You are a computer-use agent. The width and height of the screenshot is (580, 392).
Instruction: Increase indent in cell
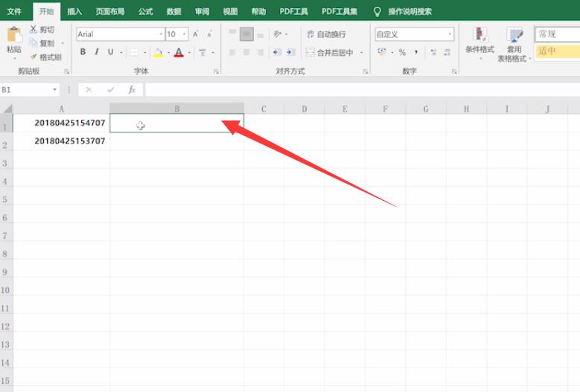290,53
